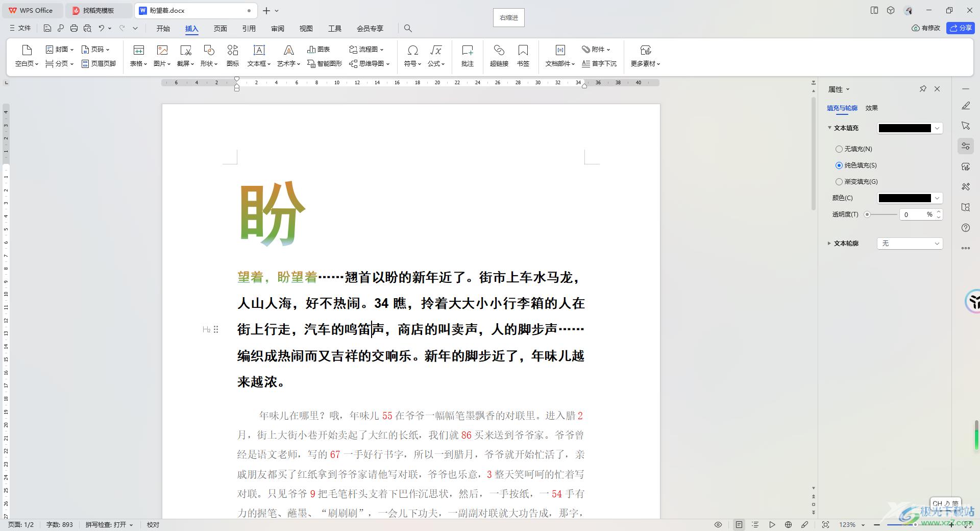Open the File (文件) menu
980x531 pixels.
pos(20,28)
